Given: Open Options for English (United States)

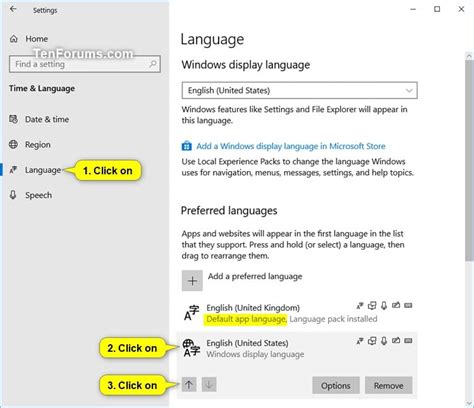Looking at the screenshot, I should coord(336,385).
